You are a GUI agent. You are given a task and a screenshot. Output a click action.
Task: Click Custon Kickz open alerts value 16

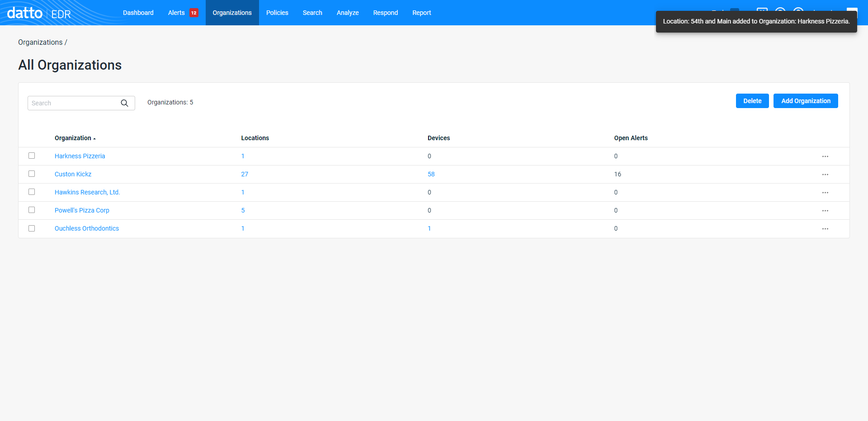[618, 174]
